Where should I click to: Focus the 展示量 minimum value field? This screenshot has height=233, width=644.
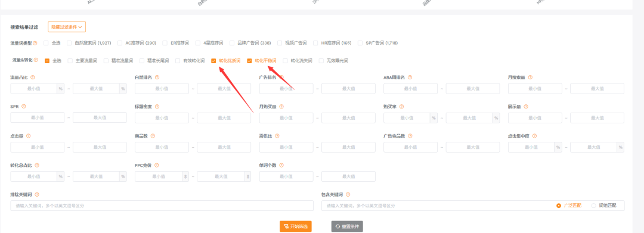[x=535, y=118]
